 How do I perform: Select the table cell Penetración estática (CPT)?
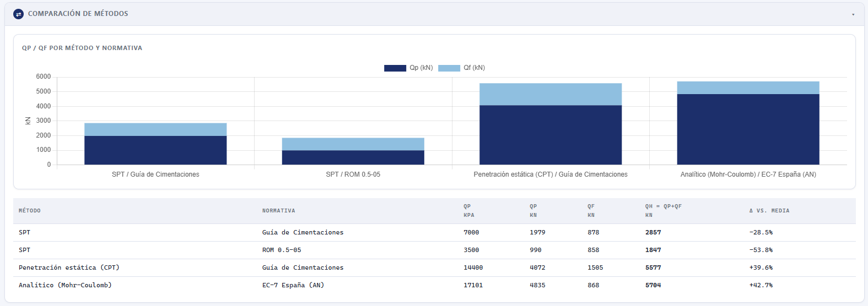coord(69,267)
